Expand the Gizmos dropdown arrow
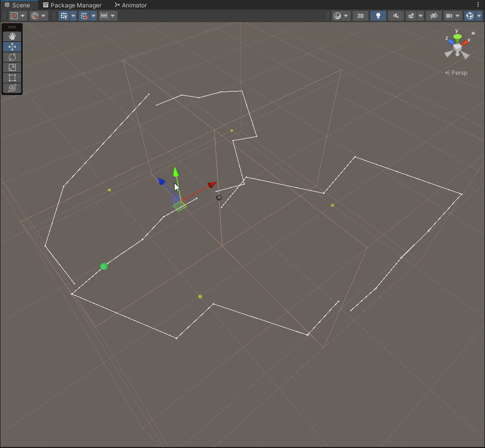Screen dimensions: 485x448 pyautogui.click(x=479, y=16)
